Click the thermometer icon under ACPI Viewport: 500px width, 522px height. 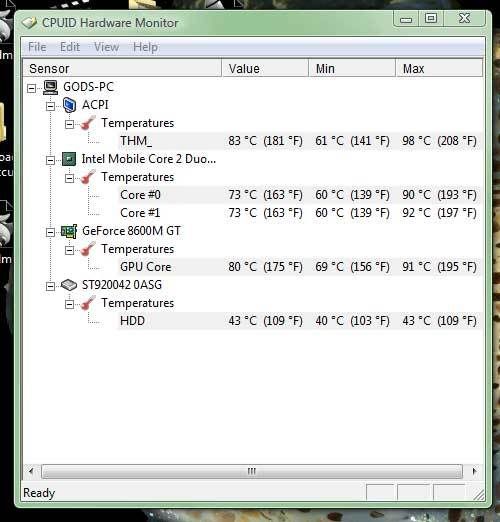(88, 123)
